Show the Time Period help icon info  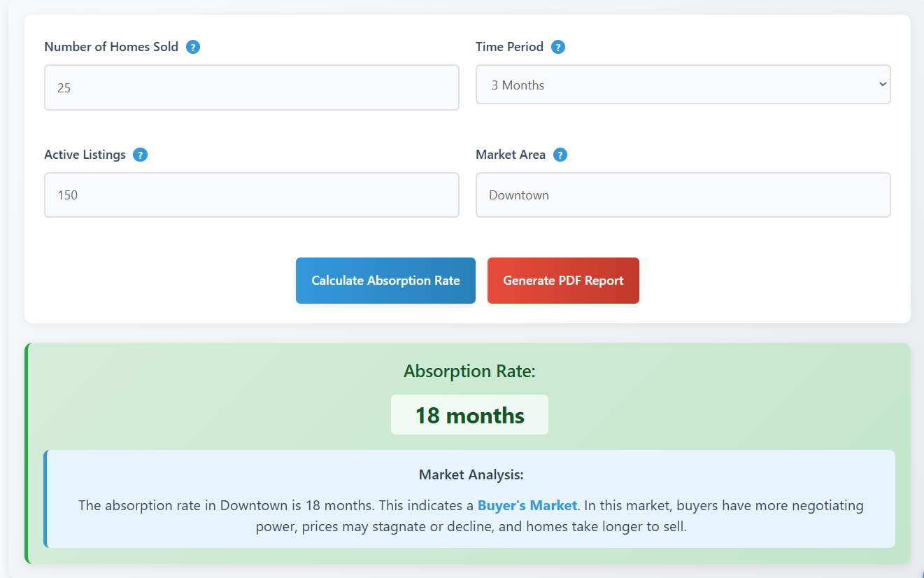557,48
